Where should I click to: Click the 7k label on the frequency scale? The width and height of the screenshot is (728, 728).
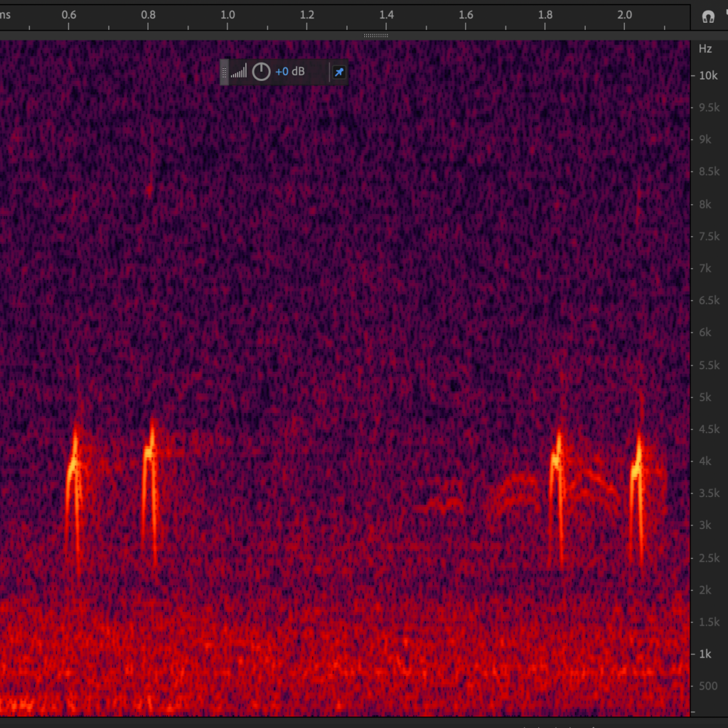[705, 268]
